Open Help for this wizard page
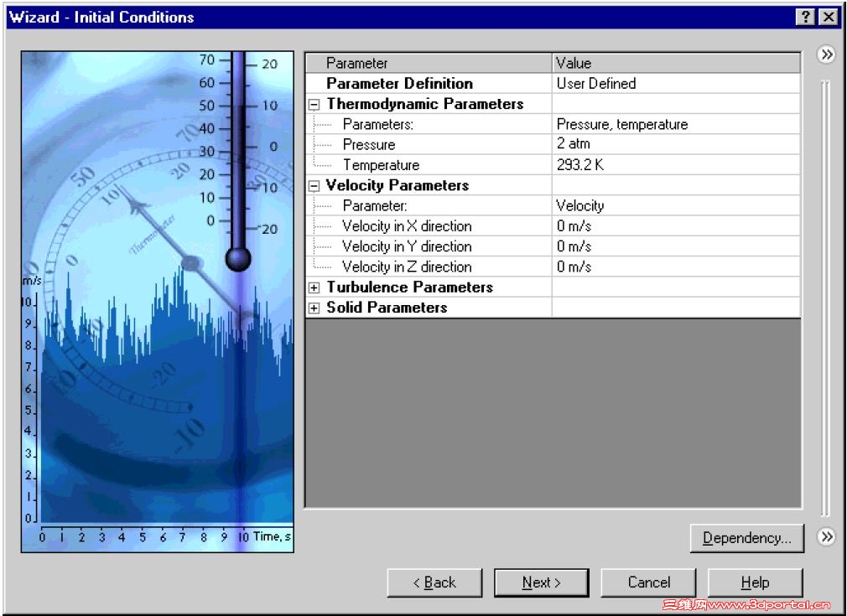 pyautogui.click(x=756, y=582)
